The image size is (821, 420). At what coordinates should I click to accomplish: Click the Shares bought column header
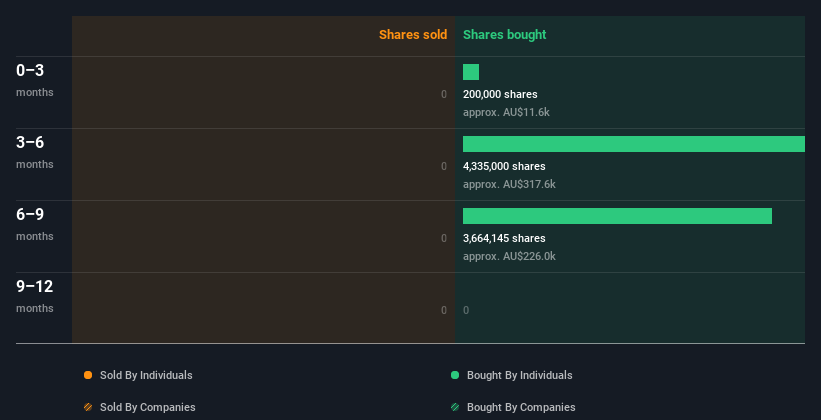pyautogui.click(x=504, y=35)
